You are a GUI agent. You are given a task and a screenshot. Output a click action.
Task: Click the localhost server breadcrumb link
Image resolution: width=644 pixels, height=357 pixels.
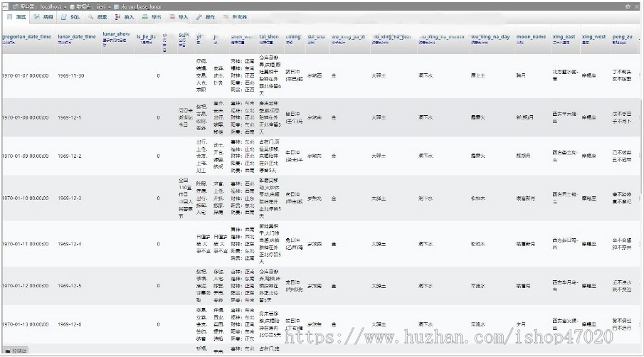[51, 6]
